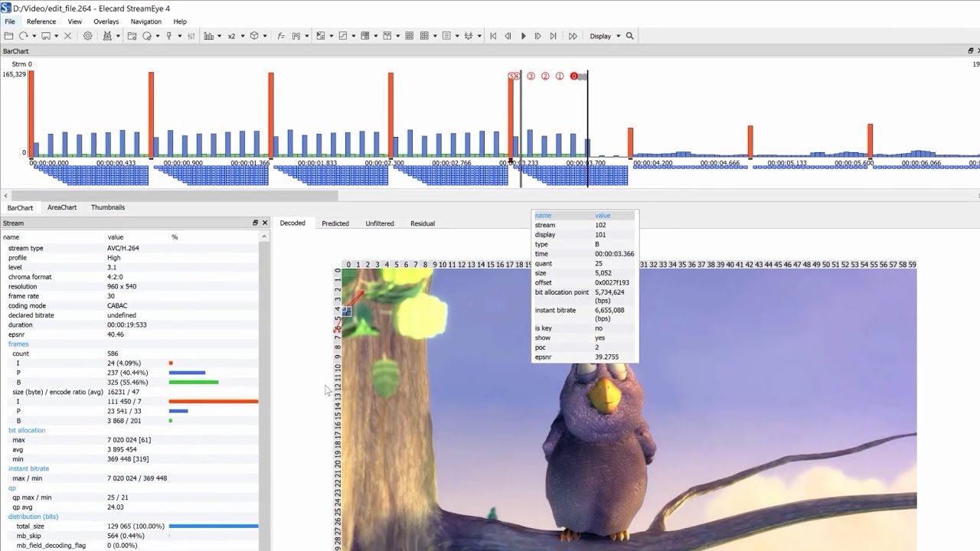
Task: Click the pin marker toolbar icon
Action: tap(168, 36)
